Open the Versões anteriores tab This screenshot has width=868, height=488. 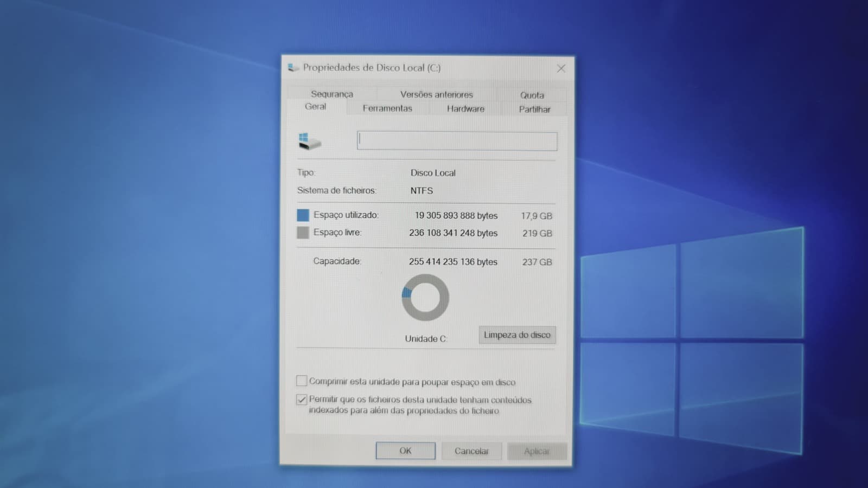click(x=437, y=94)
